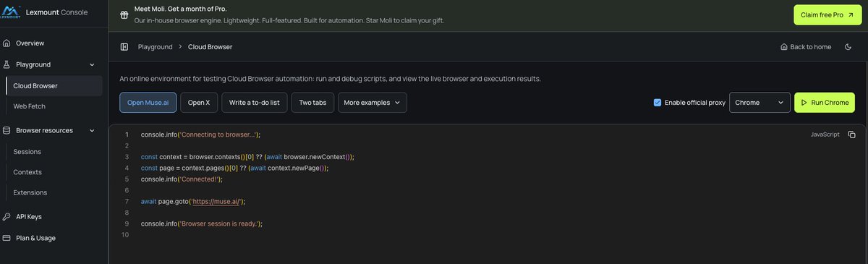Click the JavaScript language label
This screenshot has width=868, height=264.
pos(825,135)
